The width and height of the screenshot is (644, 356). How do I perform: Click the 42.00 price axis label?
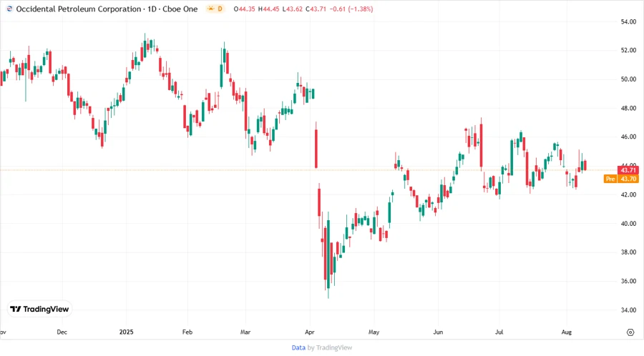[628, 195]
